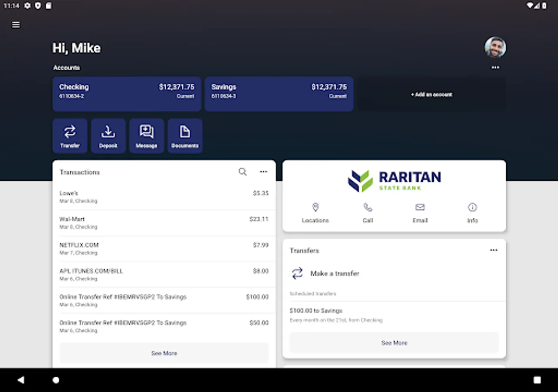
Task: Search transactions with magnifier icon
Action: (x=243, y=172)
